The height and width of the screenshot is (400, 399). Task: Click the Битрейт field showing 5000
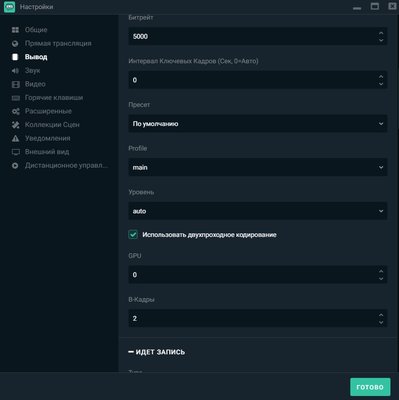258,36
